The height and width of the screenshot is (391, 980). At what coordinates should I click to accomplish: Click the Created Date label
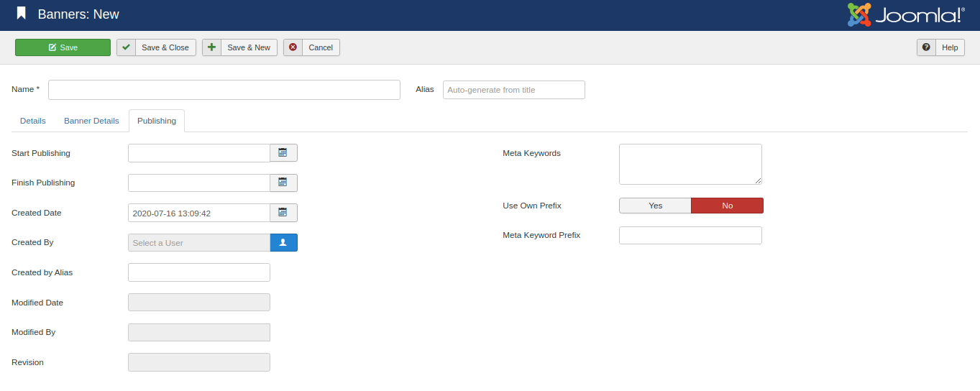click(x=37, y=213)
